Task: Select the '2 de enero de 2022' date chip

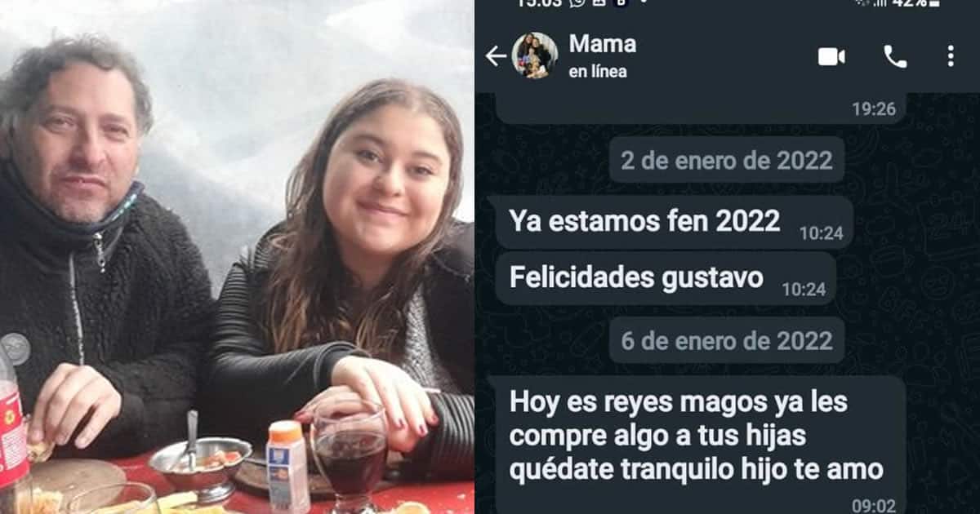Action: (x=727, y=160)
